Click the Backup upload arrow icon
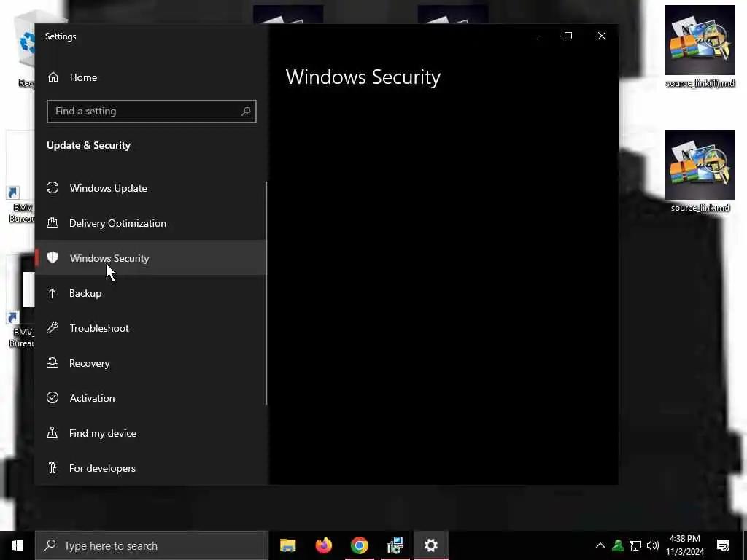This screenshot has height=560, width=747. [53, 292]
